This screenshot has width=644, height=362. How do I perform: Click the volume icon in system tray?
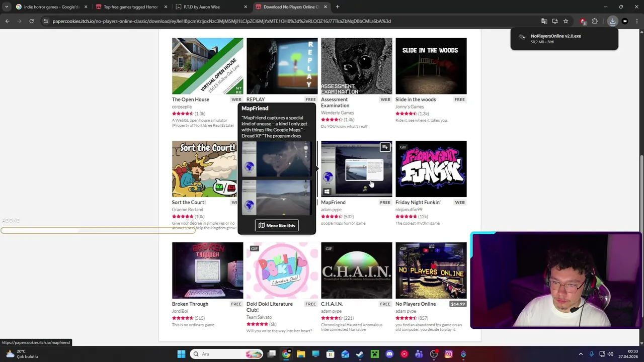610,354
